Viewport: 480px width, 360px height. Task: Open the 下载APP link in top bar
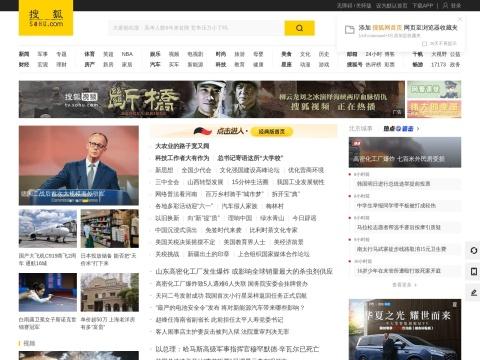[422, 5]
